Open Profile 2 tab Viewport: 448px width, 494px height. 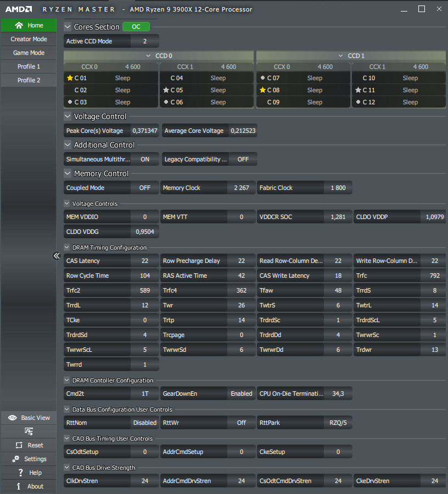pyautogui.click(x=29, y=80)
